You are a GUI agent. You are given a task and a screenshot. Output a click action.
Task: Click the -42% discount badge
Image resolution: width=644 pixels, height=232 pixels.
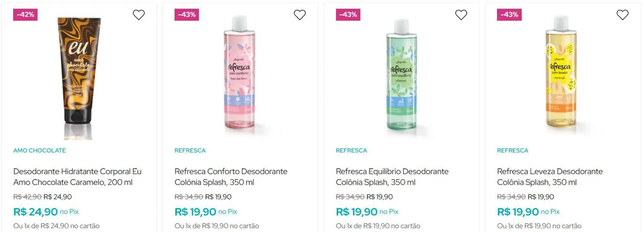pos(25,14)
